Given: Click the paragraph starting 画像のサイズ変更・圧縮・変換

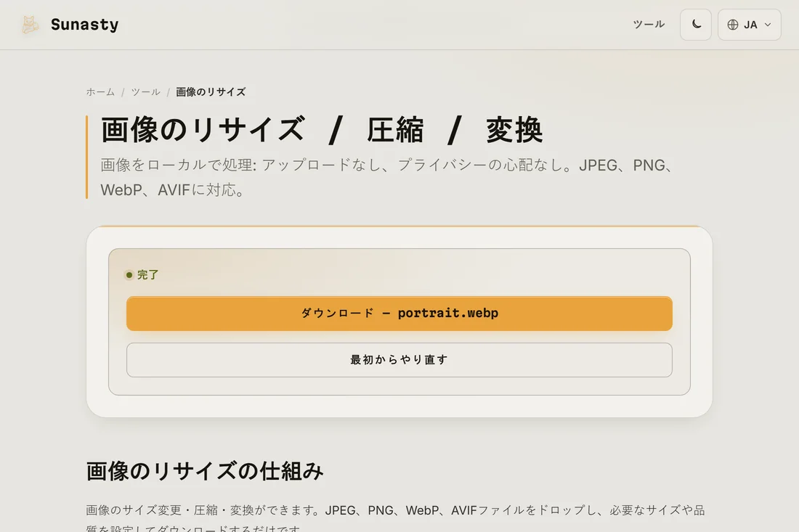Looking at the screenshot, I should (x=395, y=518).
